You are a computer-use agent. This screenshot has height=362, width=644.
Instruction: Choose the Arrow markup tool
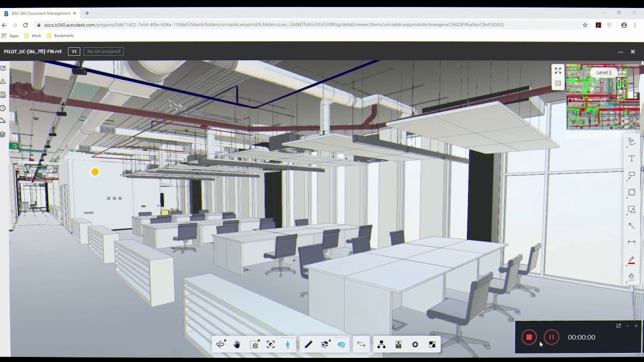pyautogui.click(x=631, y=226)
